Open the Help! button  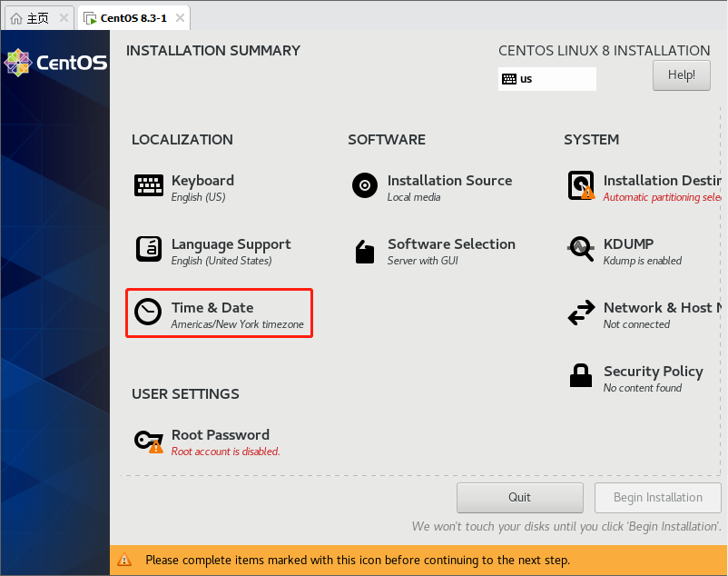[681, 75]
